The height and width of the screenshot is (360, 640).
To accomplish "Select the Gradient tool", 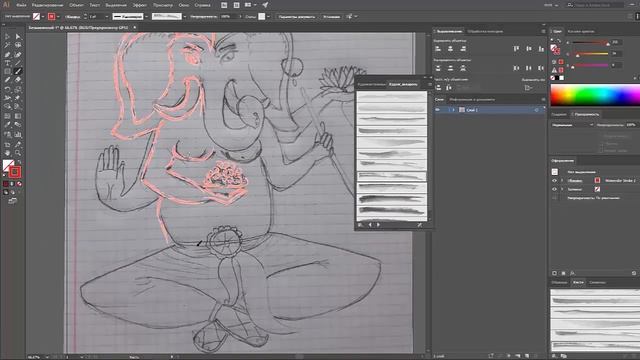I will (x=18, y=116).
